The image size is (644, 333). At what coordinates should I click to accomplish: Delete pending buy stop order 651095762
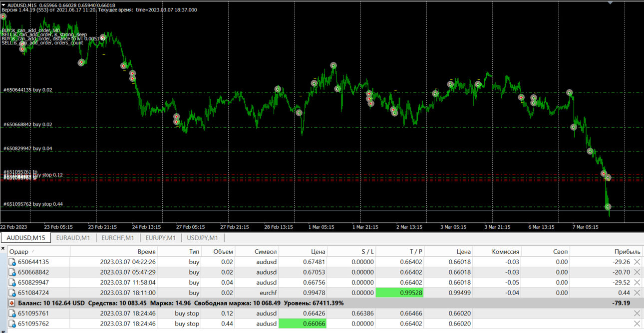tap(637, 324)
